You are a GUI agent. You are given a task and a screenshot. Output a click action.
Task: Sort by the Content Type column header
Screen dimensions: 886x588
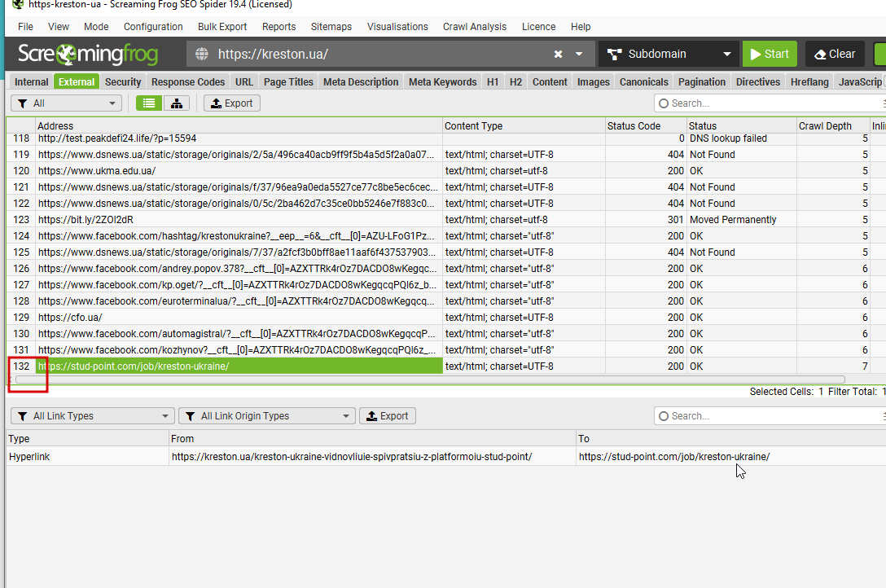pyautogui.click(x=524, y=126)
